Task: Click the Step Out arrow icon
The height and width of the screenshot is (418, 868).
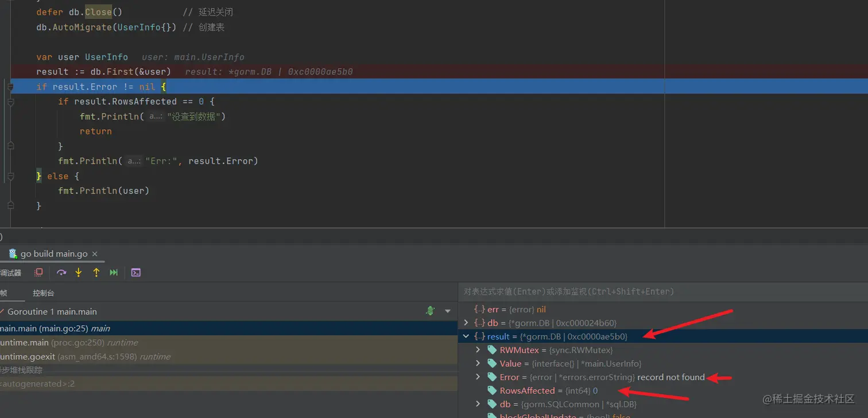Action: (96, 273)
